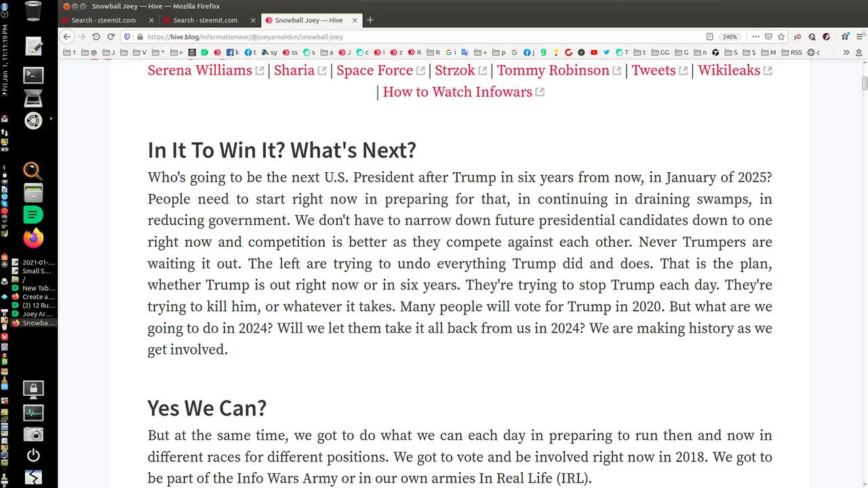Open the tracking protection shield icon
The image size is (868, 488).
click(x=127, y=37)
